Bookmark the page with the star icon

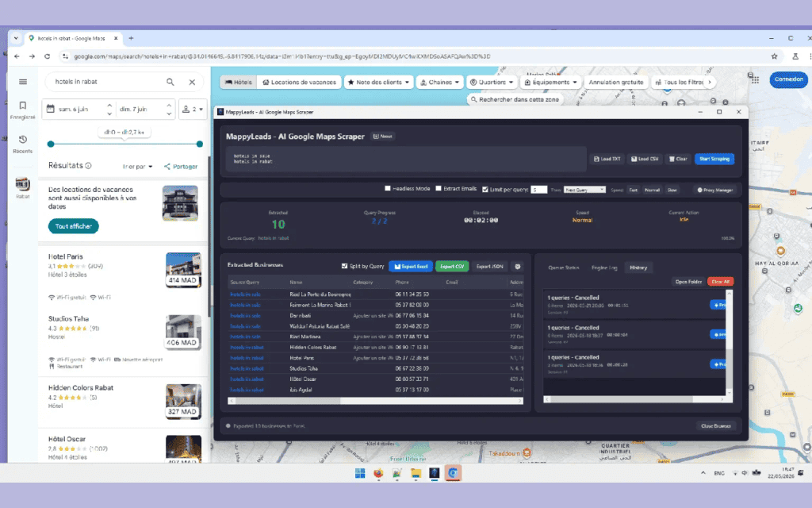[774, 56]
